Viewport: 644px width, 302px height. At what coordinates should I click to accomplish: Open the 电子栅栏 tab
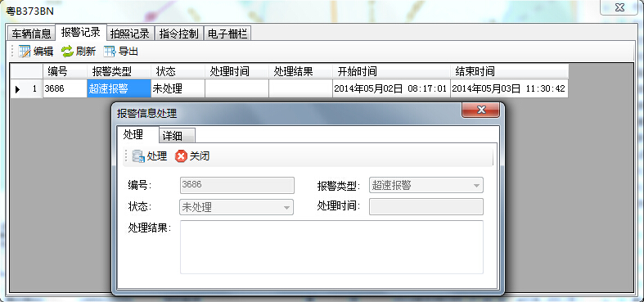pyautogui.click(x=227, y=34)
